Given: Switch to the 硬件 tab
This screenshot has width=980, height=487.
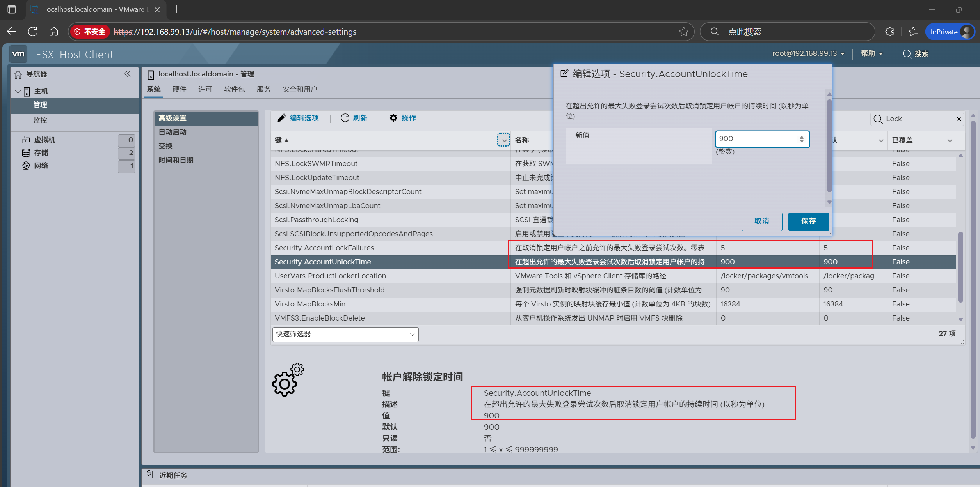Looking at the screenshot, I should tap(179, 89).
